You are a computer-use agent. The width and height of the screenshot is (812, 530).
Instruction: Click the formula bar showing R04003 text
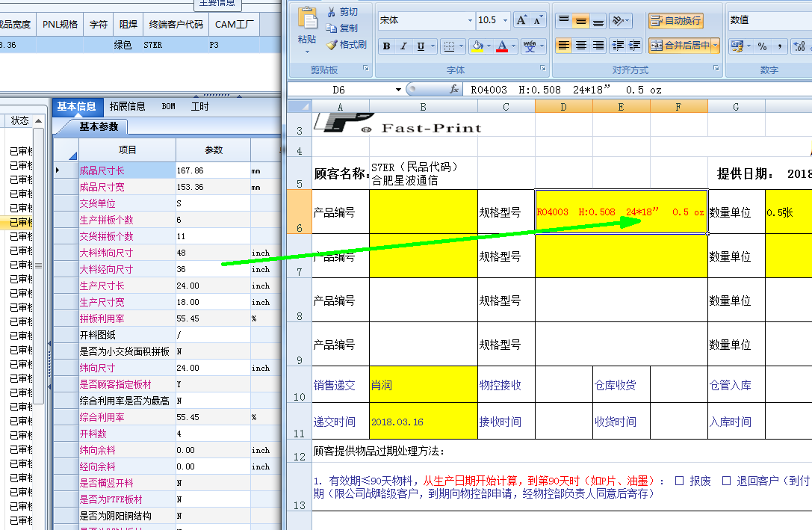(637, 90)
